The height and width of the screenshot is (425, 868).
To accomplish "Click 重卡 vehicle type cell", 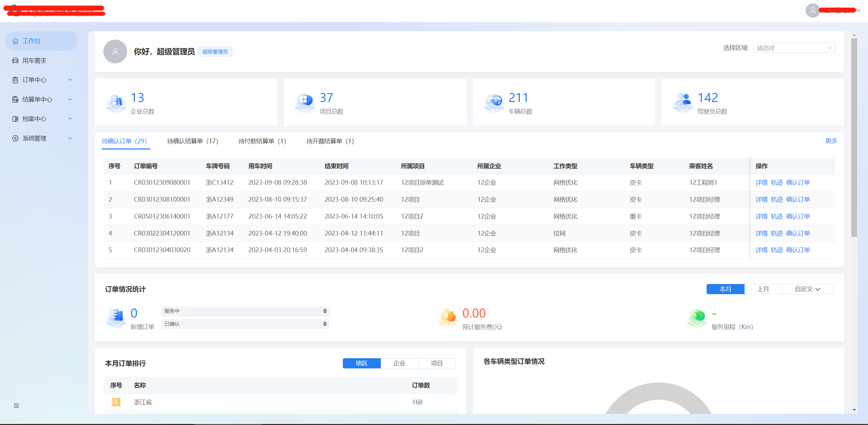I will [x=636, y=217].
